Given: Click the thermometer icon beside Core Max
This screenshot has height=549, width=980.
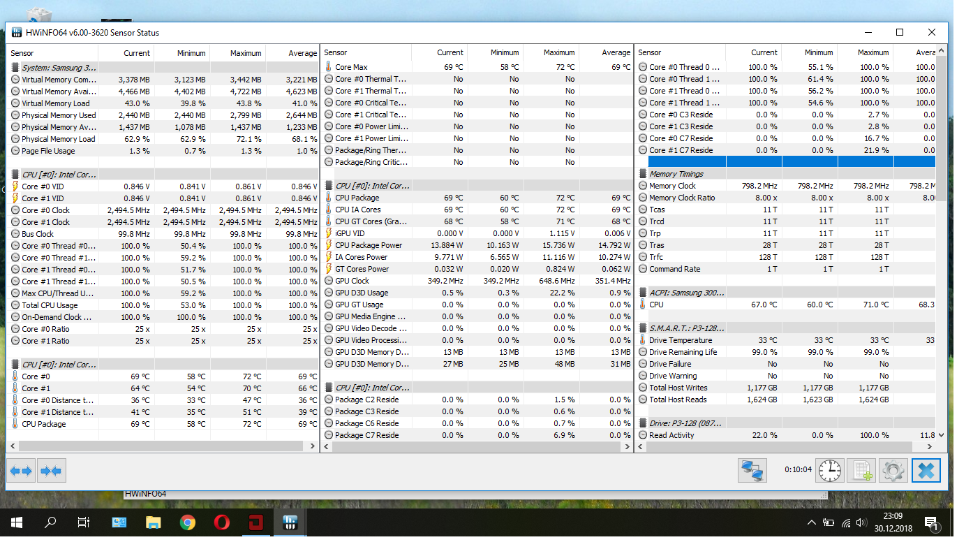Looking at the screenshot, I should [329, 67].
